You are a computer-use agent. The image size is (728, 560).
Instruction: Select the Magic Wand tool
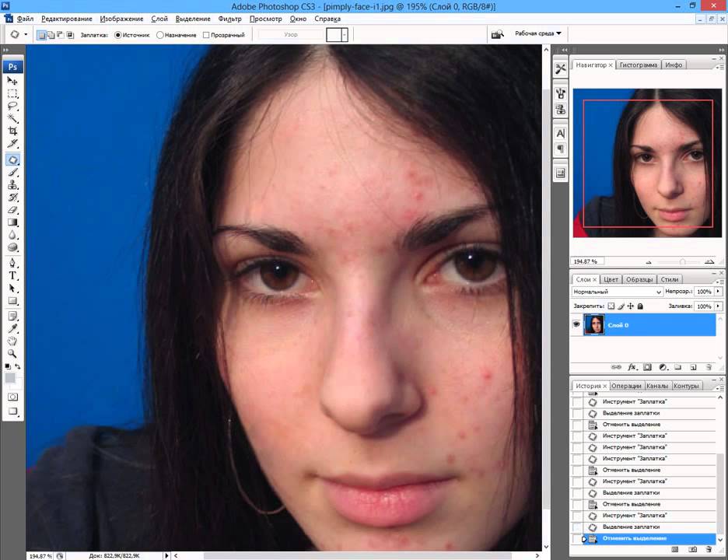pos(12,118)
